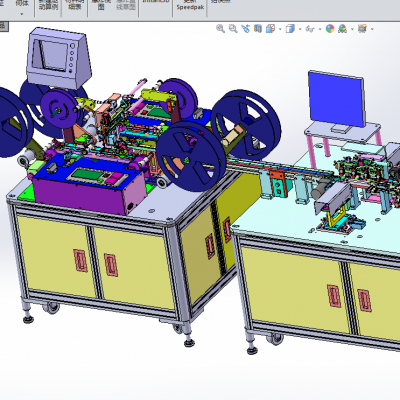Click the Instant3D ribbon command
The height and width of the screenshot is (400, 400).
(156, 1)
